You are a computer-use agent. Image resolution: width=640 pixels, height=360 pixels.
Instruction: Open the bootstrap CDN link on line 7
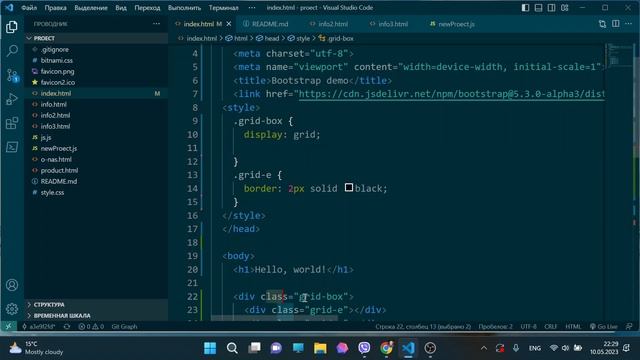451,94
